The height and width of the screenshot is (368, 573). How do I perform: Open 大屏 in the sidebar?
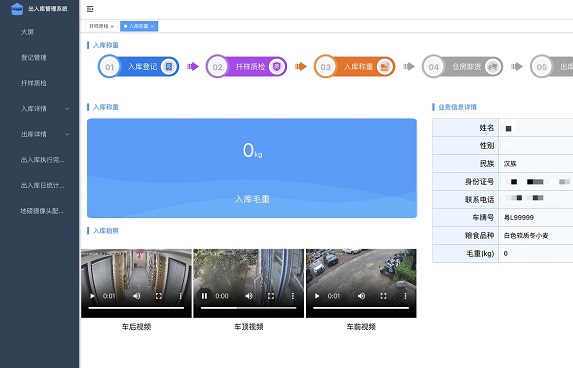tap(27, 32)
